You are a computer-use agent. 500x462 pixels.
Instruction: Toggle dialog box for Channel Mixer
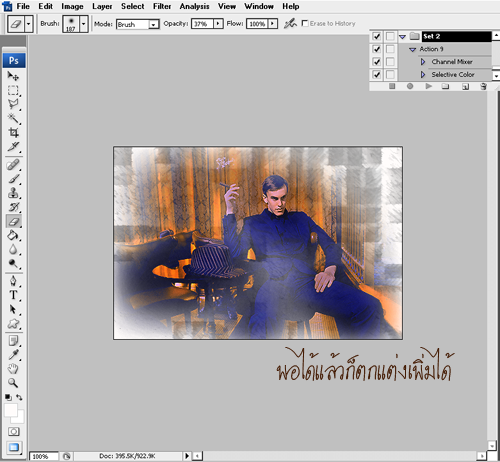click(390, 62)
